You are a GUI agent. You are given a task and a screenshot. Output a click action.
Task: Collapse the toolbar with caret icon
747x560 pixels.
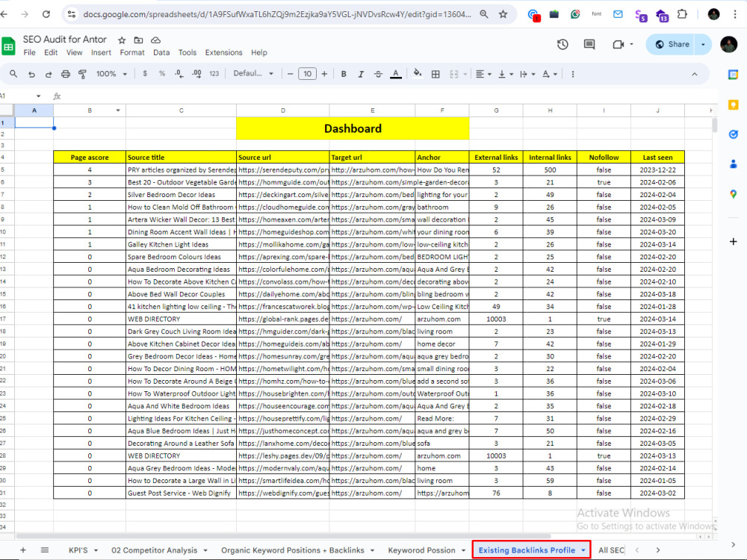[x=695, y=74]
